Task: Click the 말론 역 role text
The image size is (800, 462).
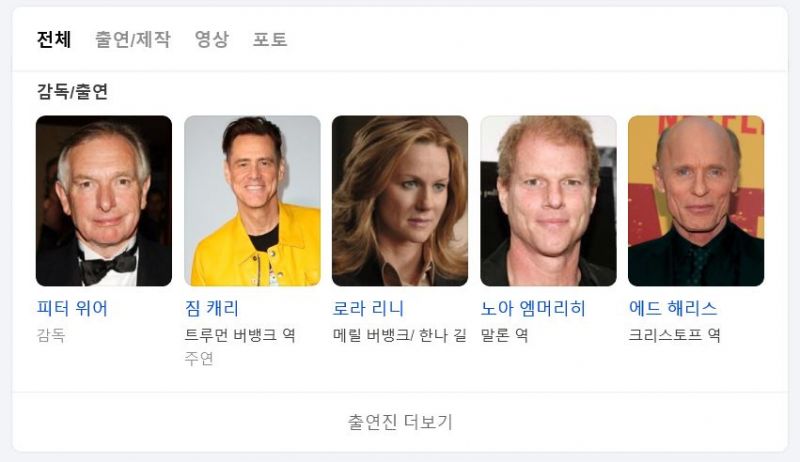Action: [x=505, y=335]
